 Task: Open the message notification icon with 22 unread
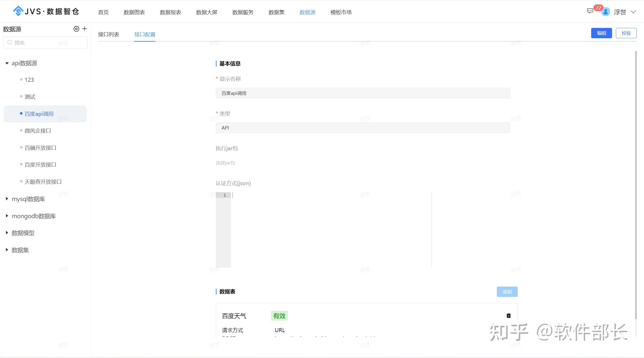click(x=590, y=11)
